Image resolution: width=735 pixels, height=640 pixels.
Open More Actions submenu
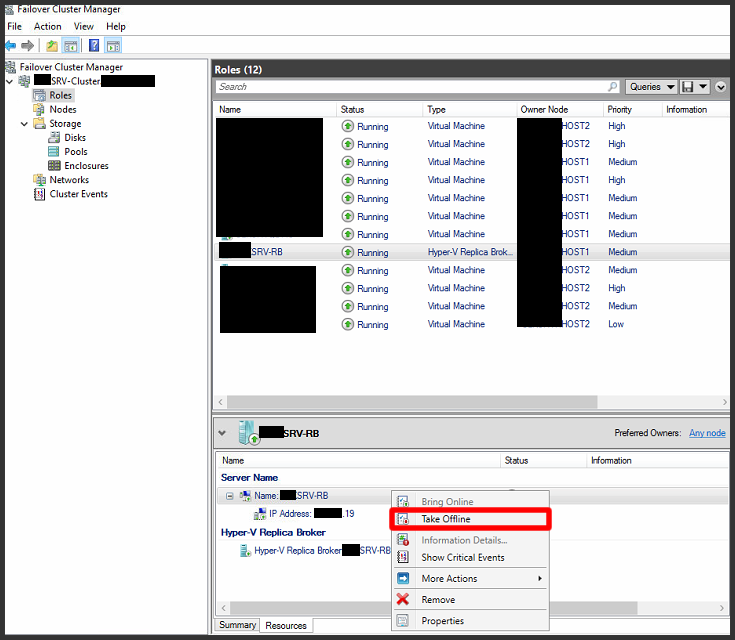coord(470,579)
